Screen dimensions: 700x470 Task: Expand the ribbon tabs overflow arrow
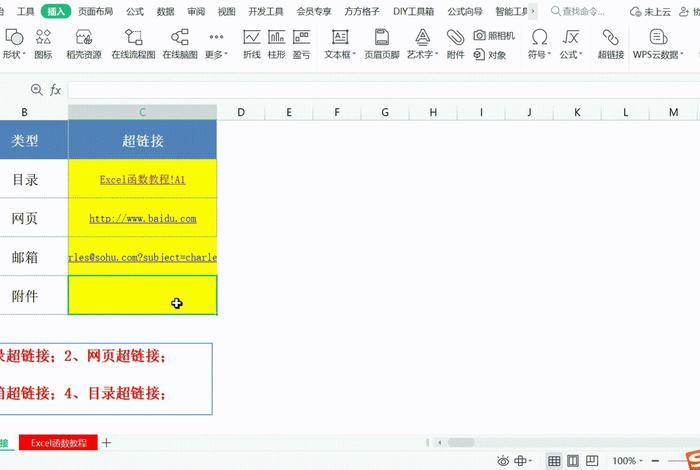533,11
